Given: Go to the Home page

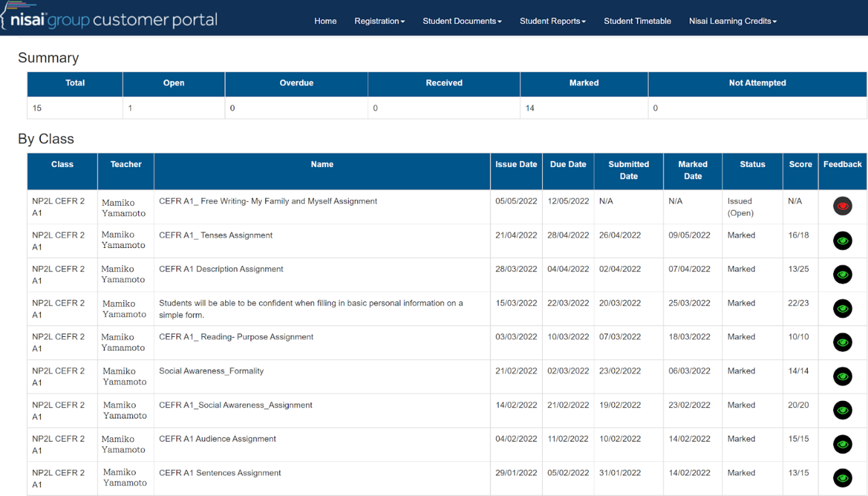Looking at the screenshot, I should (x=325, y=21).
